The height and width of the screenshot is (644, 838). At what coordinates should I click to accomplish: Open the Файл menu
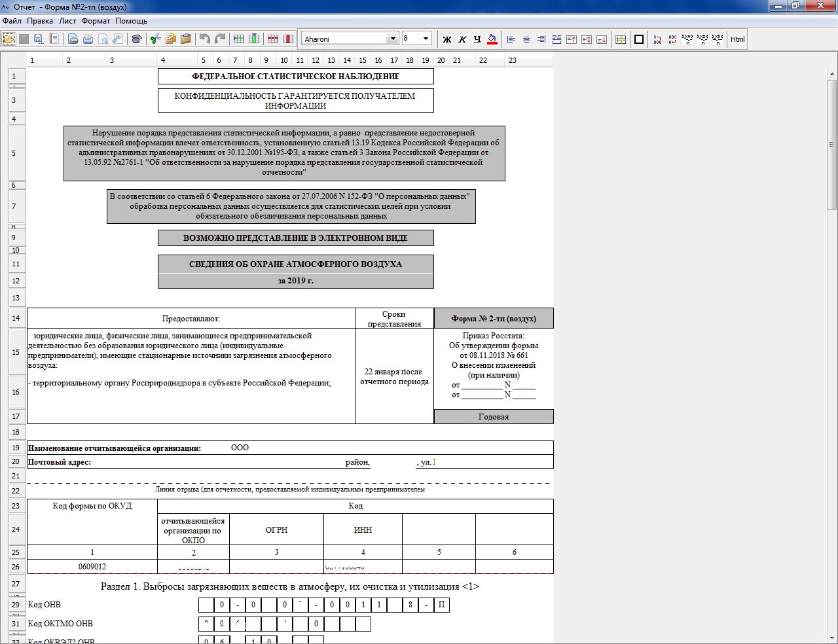pyautogui.click(x=12, y=21)
